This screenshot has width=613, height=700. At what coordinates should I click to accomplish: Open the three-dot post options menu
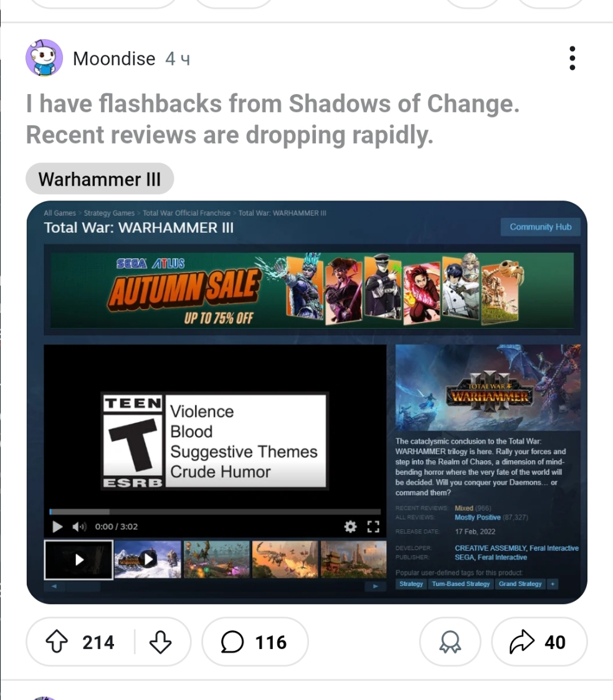tap(572, 58)
